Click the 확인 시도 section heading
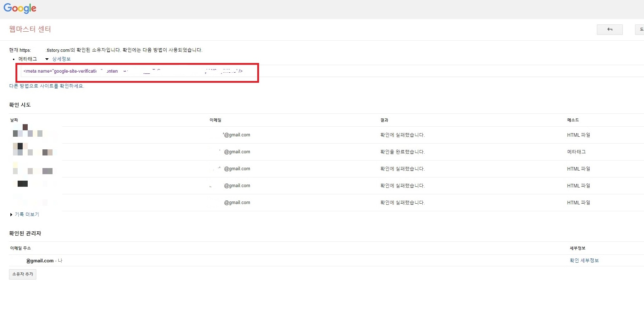Screen dimensions: 644x321 tap(20, 105)
